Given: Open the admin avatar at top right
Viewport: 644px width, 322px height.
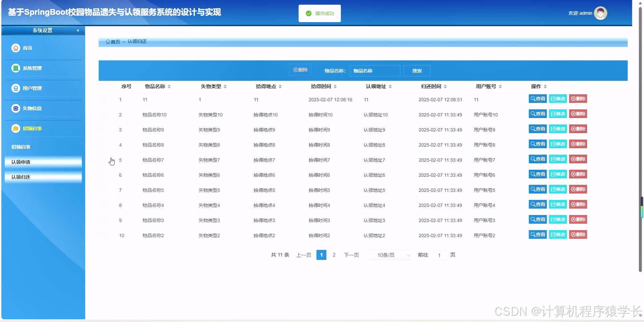Looking at the screenshot, I should coord(600,13).
